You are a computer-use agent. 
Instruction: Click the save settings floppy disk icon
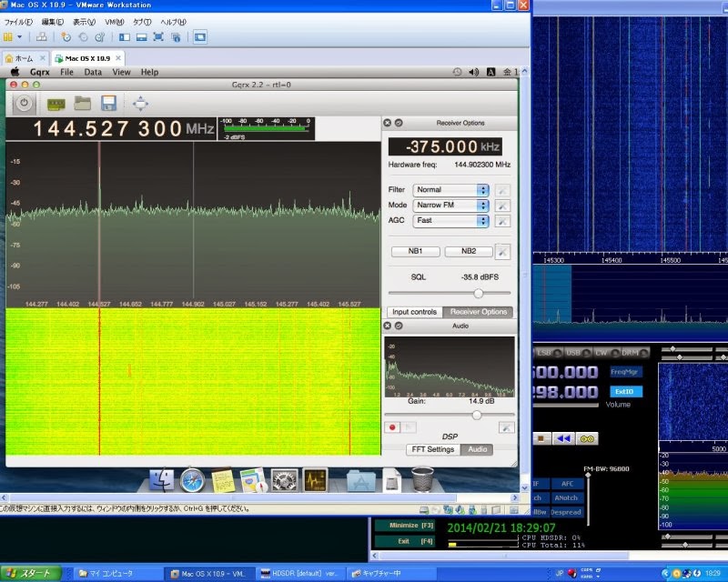pyautogui.click(x=108, y=104)
